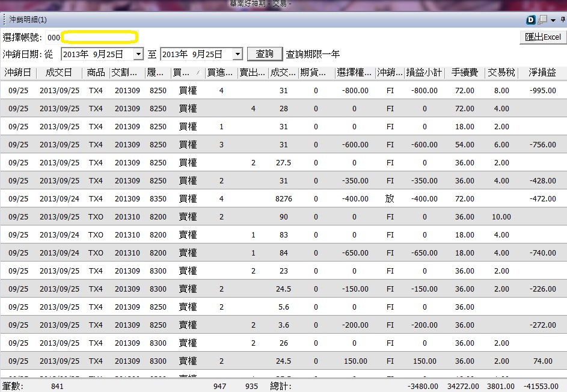Click the total fee 34272.00
567x392 pixels.
[x=463, y=386]
